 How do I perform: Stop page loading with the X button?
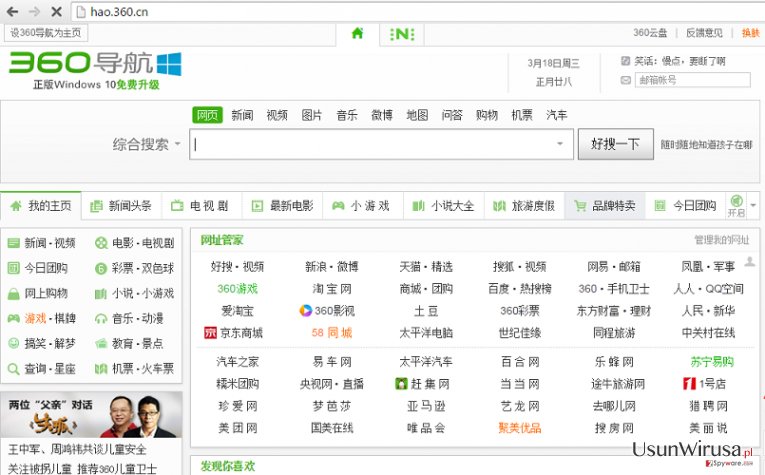(57, 11)
